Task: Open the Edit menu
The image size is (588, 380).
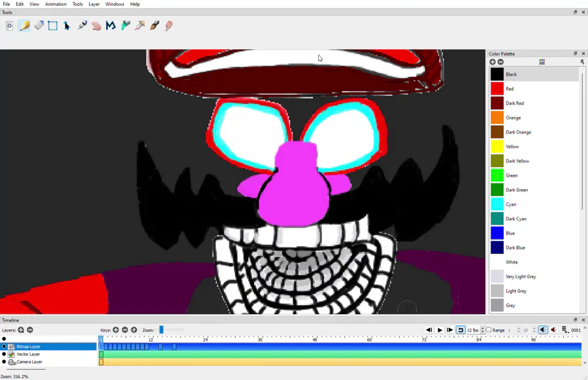Action: click(20, 4)
